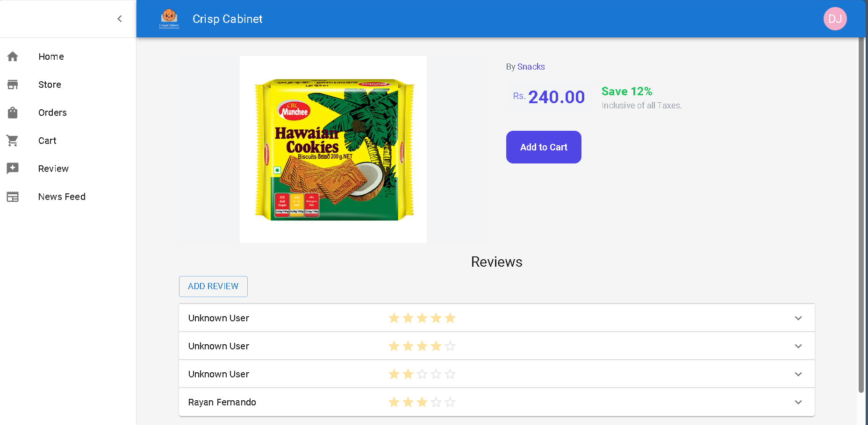The width and height of the screenshot is (868, 425).
Task: Click the ADD REVIEW button
Action: (213, 286)
